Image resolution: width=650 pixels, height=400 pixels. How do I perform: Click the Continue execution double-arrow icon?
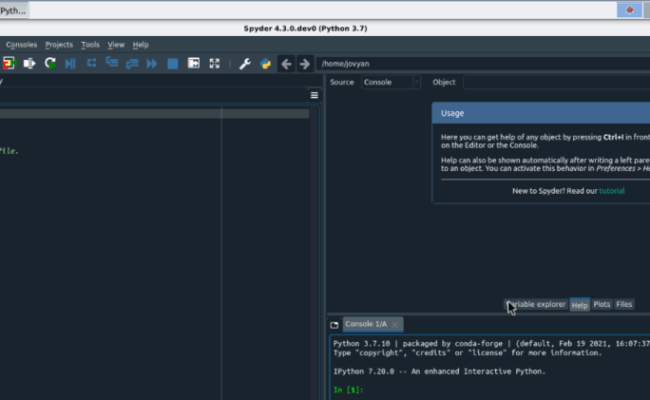[152, 63]
